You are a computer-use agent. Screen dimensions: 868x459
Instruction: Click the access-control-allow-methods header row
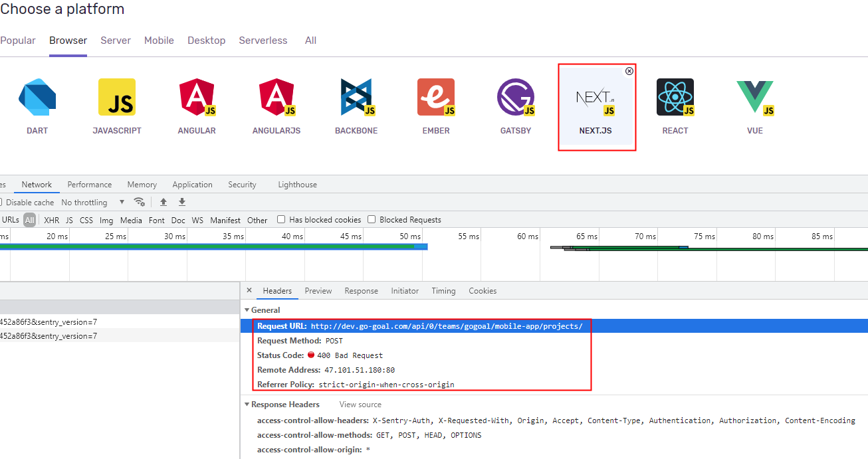(370, 435)
